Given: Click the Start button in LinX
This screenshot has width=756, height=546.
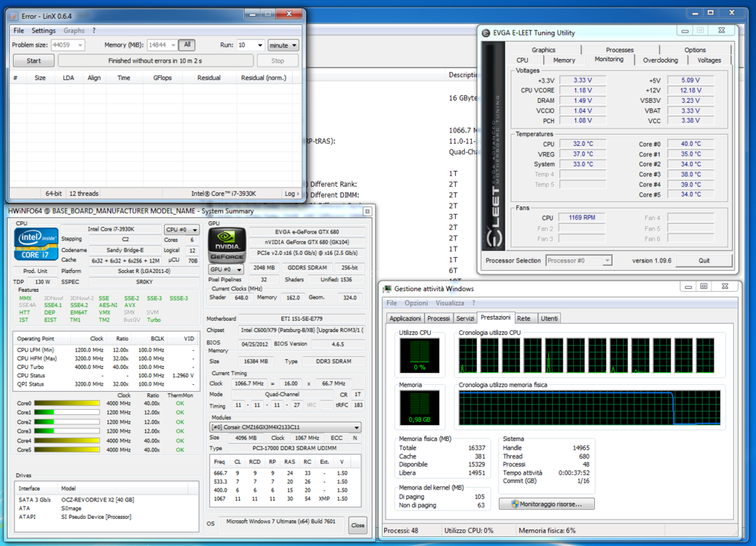Looking at the screenshot, I should click(x=34, y=60).
